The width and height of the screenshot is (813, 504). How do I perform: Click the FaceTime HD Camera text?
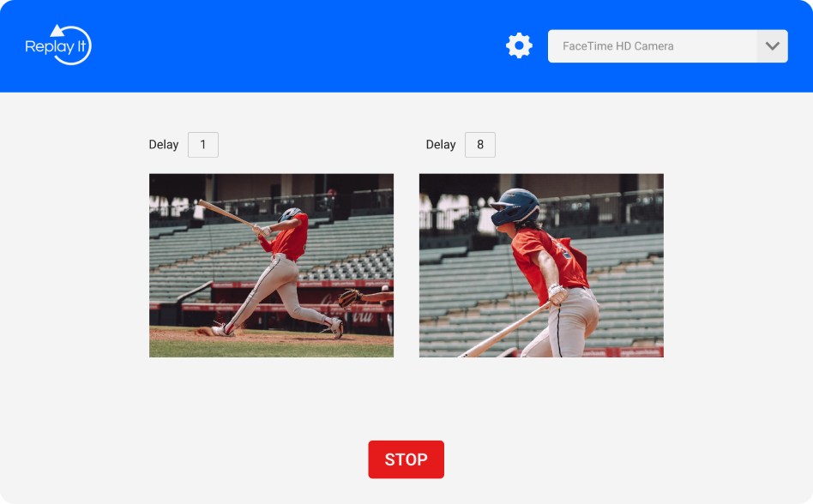pos(617,46)
